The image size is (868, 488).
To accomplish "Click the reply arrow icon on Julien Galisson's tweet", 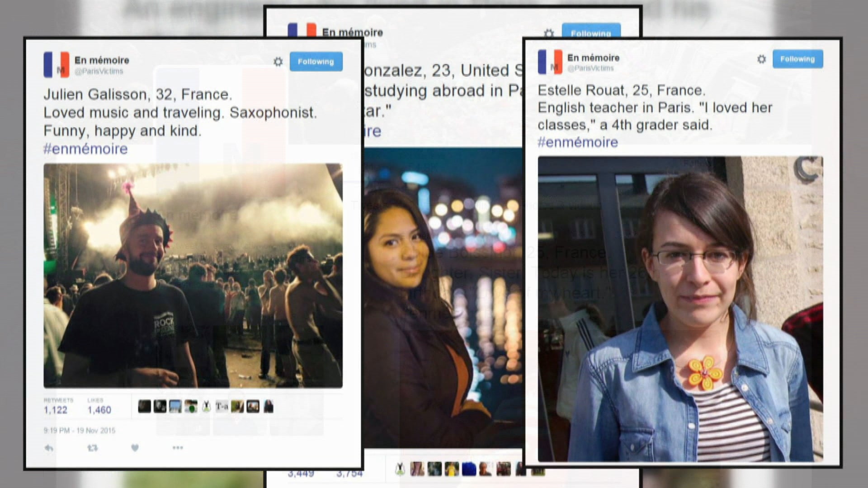I will [x=48, y=447].
